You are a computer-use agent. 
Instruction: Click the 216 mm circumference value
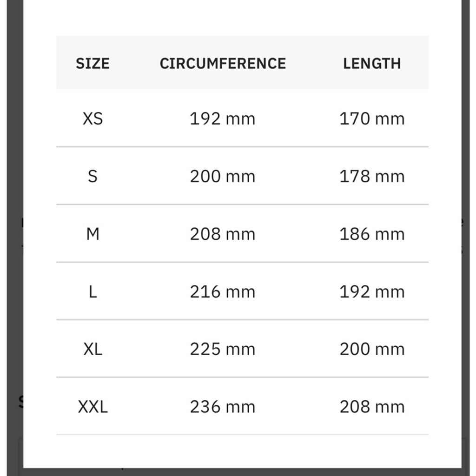(x=223, y=291)
